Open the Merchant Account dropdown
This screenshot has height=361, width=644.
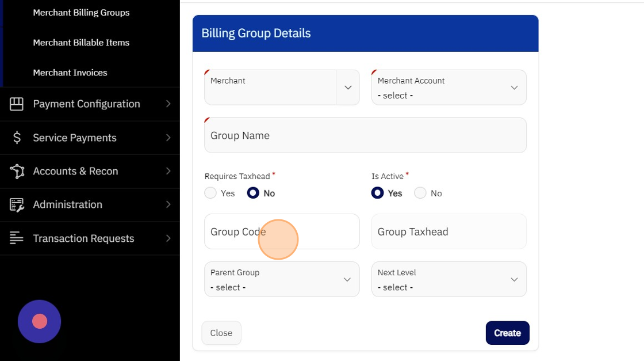pyautogui.click(x=449, y=88)
